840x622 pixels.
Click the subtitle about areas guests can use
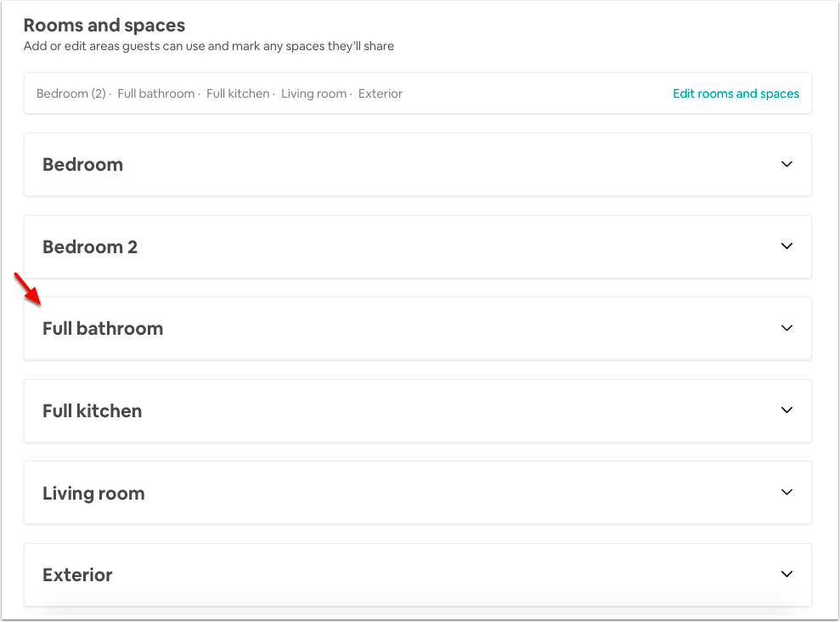coord(209,46)
